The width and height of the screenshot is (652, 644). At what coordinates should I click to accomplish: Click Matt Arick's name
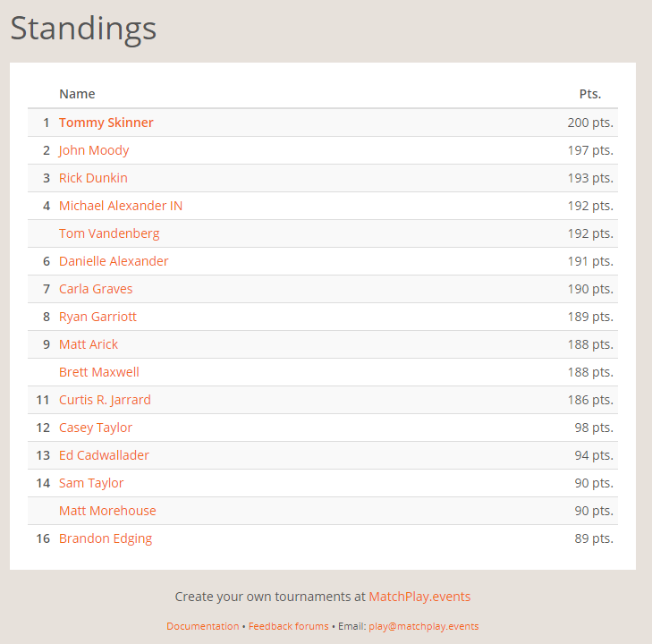coord(89,344)
